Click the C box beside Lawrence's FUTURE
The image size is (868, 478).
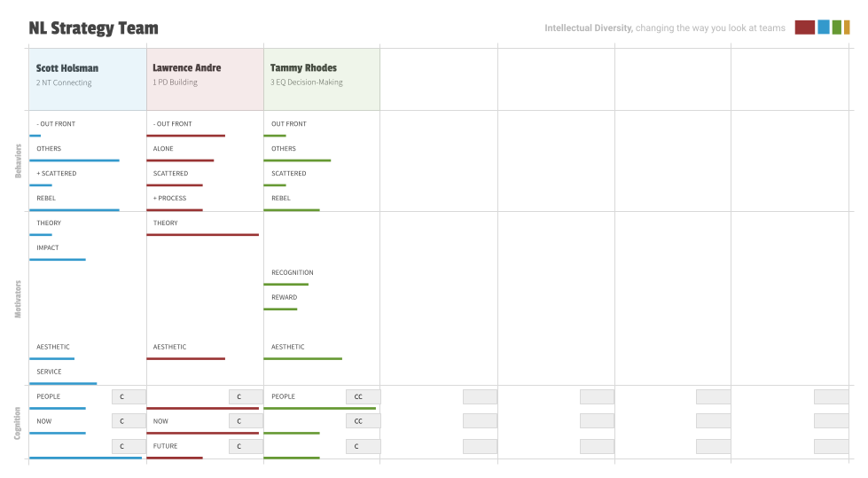pos(246,446)
